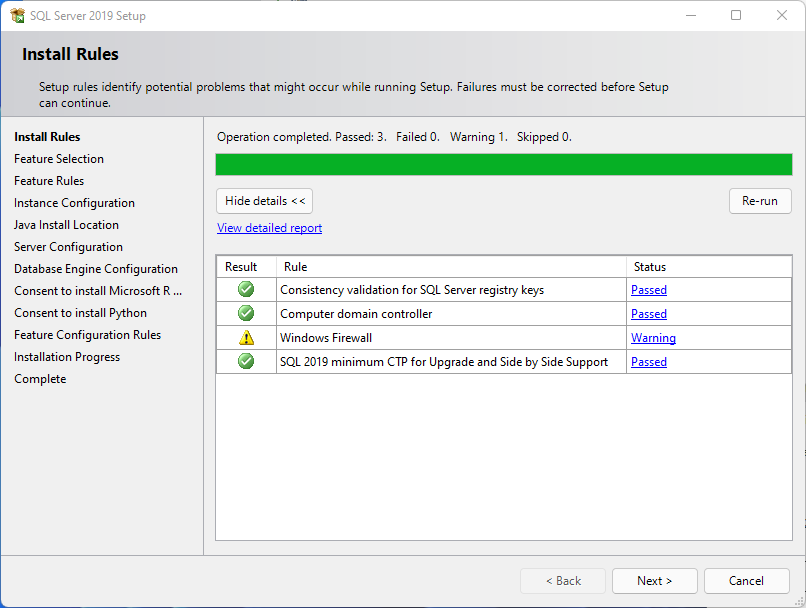The image size is (806, 608).
Task: Click 'Consistency validation for SQL Server registry keys' text
Action: 412,290
